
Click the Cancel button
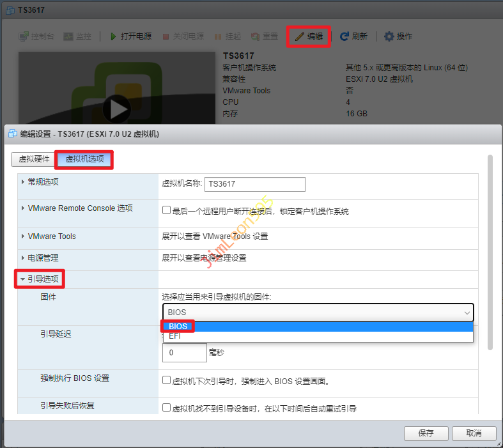(x=474, y=433)
